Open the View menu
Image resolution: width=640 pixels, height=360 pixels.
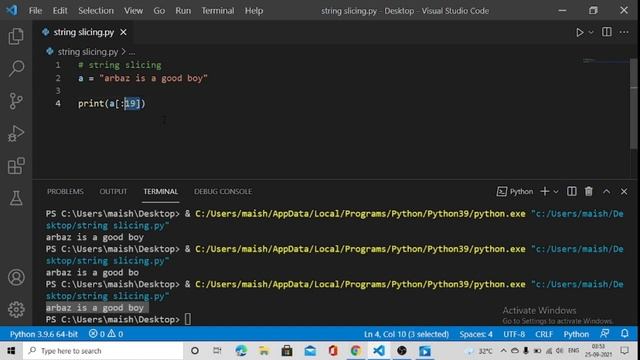click(133, 11)
